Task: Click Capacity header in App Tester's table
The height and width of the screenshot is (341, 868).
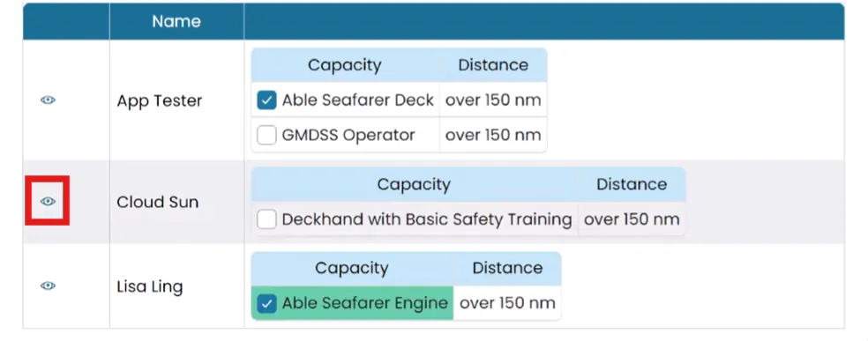Action: [344, 65]
